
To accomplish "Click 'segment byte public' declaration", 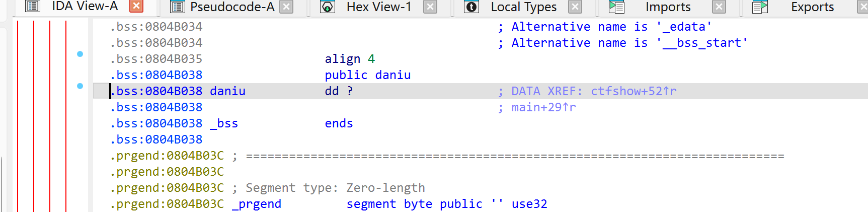I will point(414,204).
